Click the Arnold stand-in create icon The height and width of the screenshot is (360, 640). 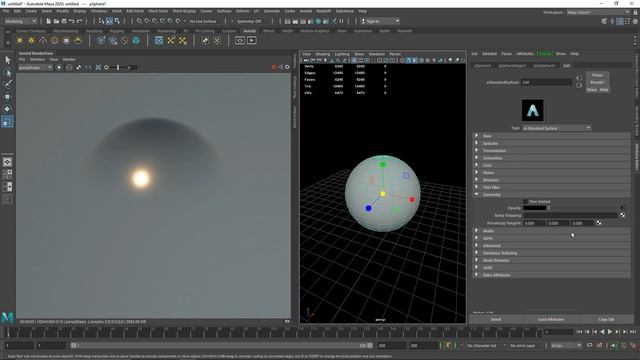(x=101, y=40)
